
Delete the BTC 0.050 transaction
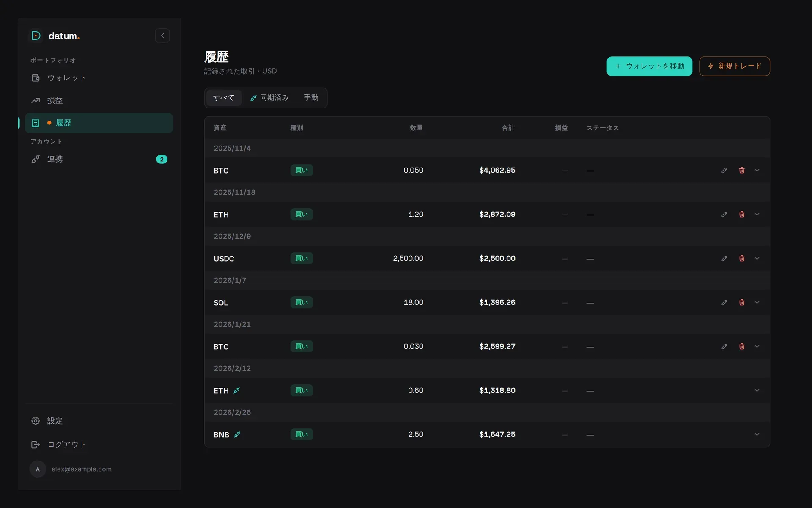click(x=742, y=171)
